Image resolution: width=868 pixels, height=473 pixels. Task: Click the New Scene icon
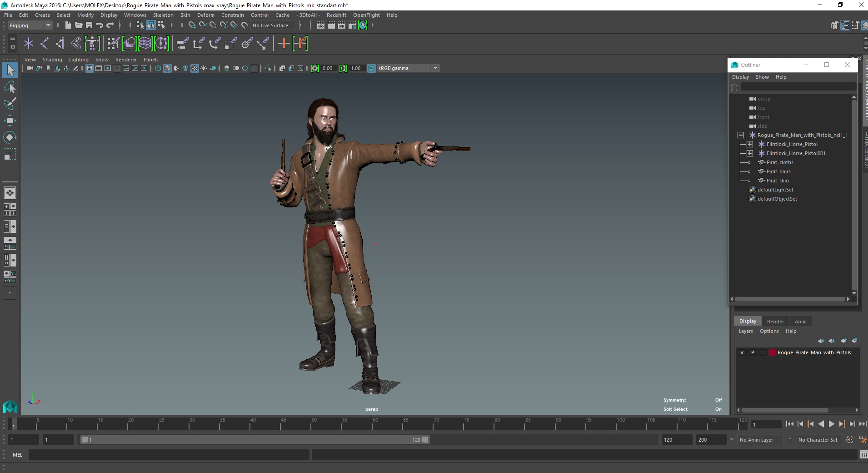click(x=68, y=25)
